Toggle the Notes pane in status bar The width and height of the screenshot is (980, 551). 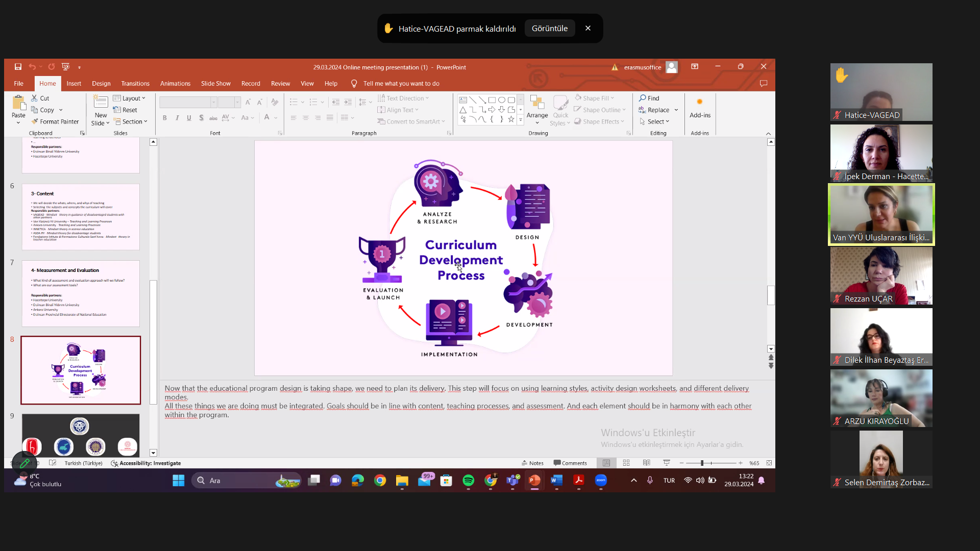532,463
